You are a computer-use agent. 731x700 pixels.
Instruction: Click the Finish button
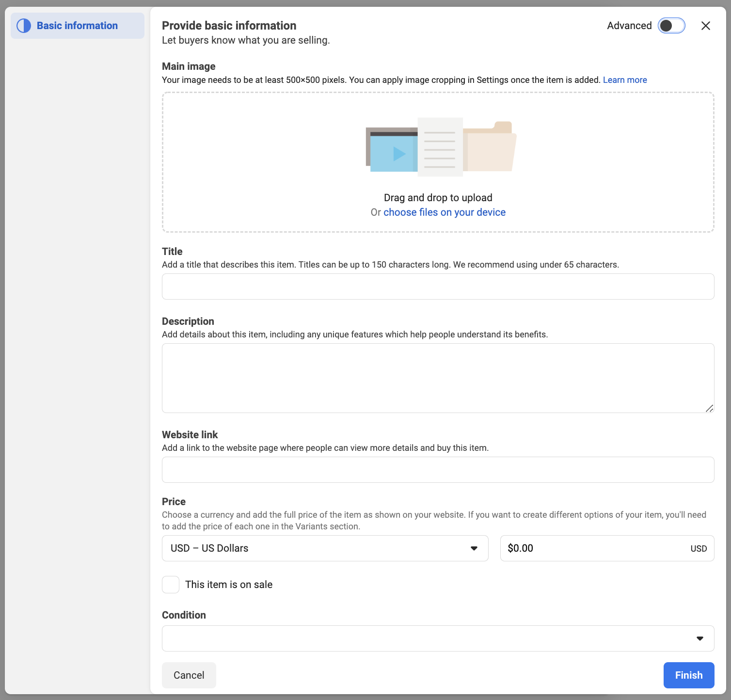tap(688, 675)
